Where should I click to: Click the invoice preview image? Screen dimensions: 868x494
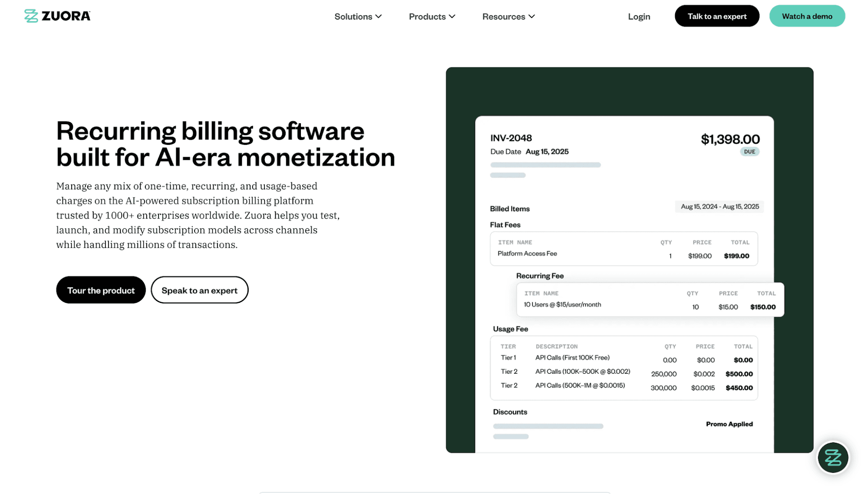629,260
